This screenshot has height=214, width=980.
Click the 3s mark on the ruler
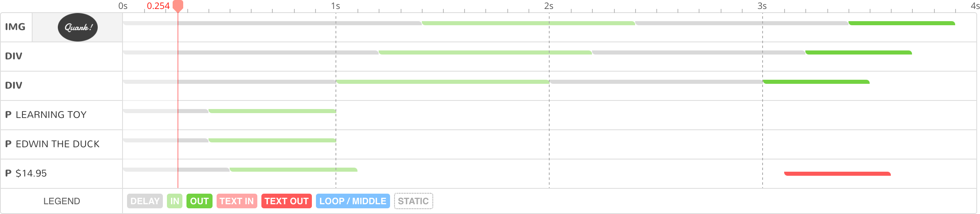pyautogui.click(x=762, y=6)
